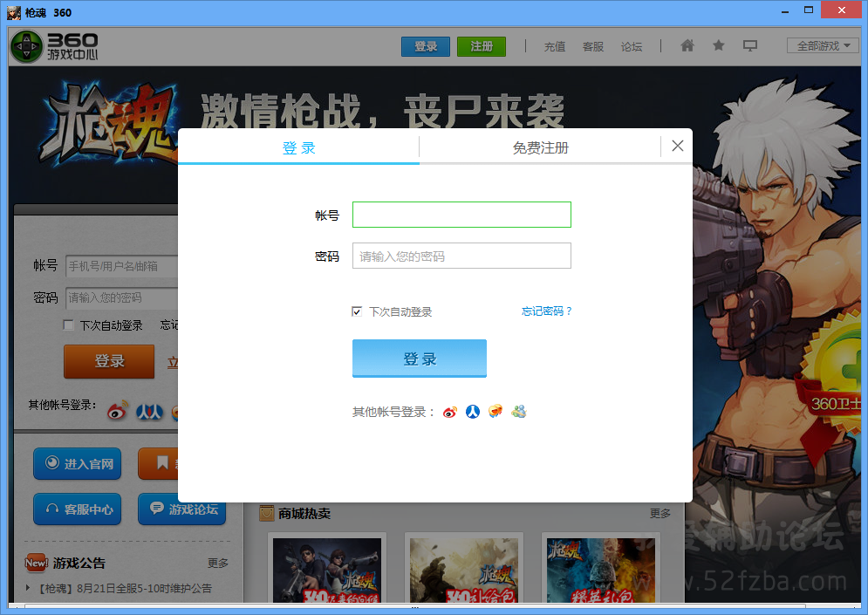Open the 论坛 menu item
This screenshot has height=615, width=868.
click(x=631, y=46)
